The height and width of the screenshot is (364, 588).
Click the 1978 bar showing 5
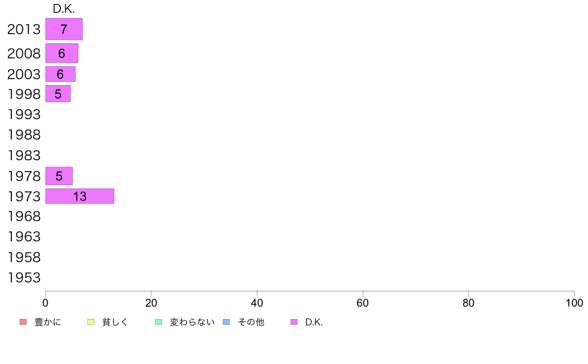tap(59, 176)
